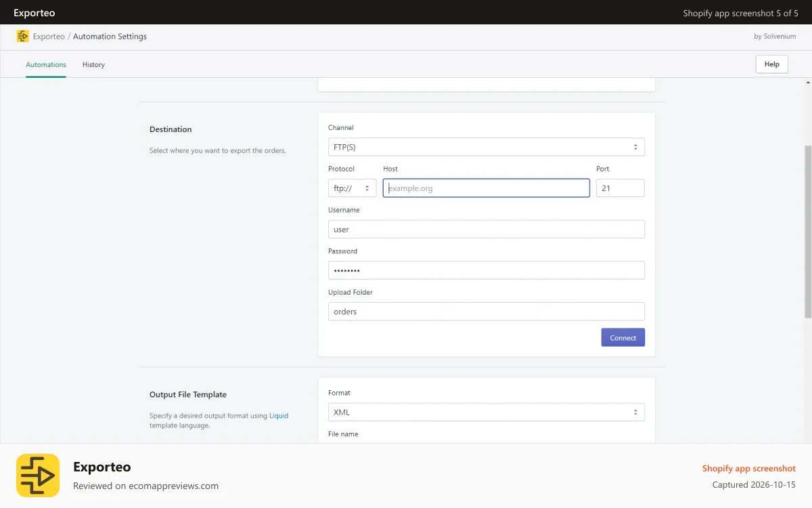Viewport: 812px width, 508px height.
Task: Open the Automations tab
Action: [x=46, y=65]
